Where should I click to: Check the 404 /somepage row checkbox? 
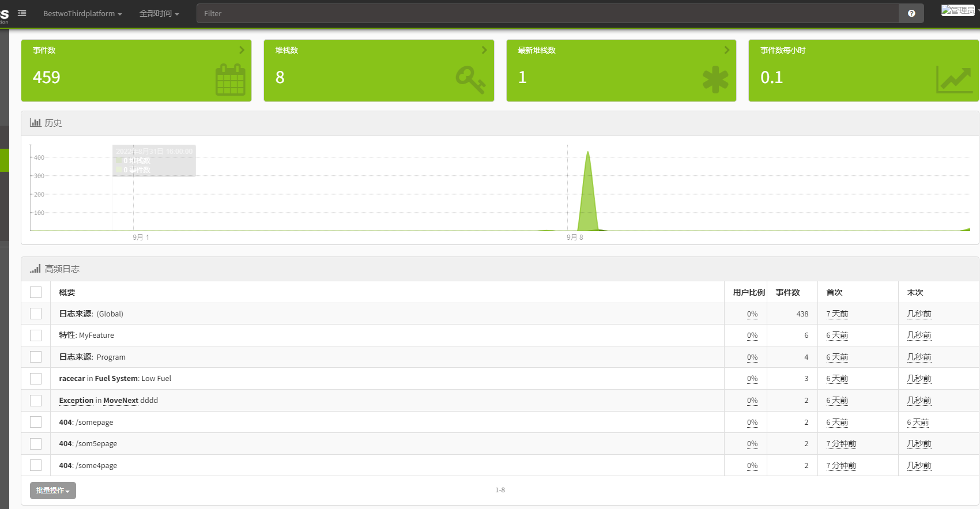coord(36,422)
